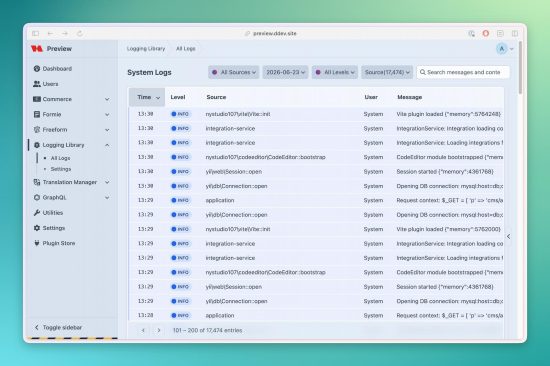Click the '101 – 200 of 17,474 entries' text
550x366 pixels.
coord(207,330)
